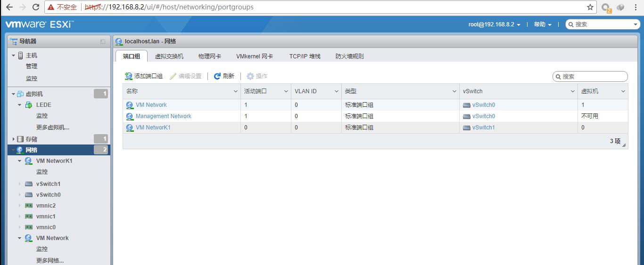The height and width of the screenshot is (265, 644).
Task: Click More VMs in the navigator
Action: coord(53,128)
